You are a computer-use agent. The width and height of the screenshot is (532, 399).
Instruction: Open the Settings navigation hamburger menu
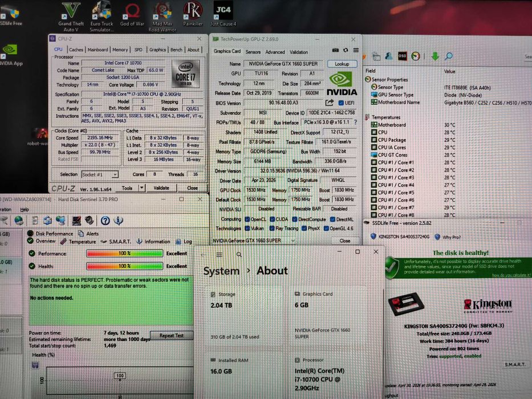[x=220, y=254]
